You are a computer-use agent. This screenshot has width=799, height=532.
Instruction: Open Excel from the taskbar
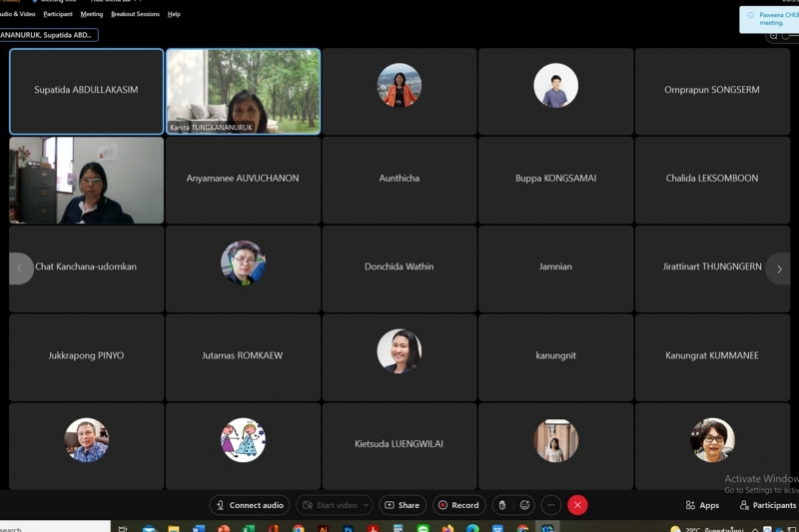[x=249, y=528]
